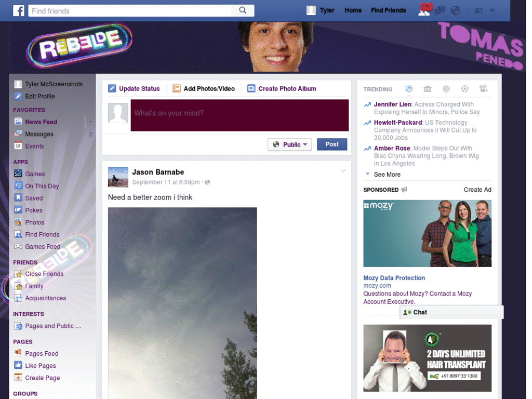The image size is (532, 399).
Task: Open privacy shortcuts icon
Action: pyautogui.click(x=478, y=11)
